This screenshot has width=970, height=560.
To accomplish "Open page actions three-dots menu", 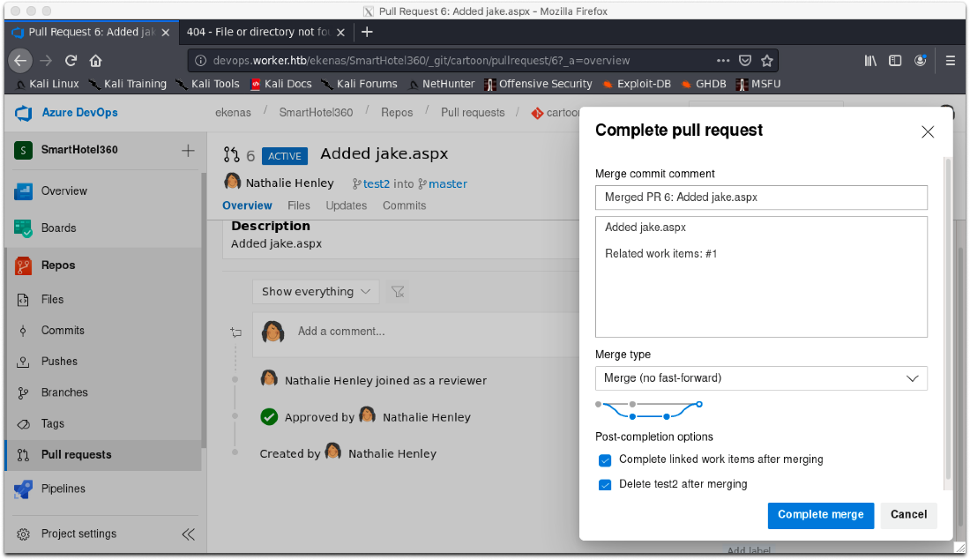I will (722, 61).
